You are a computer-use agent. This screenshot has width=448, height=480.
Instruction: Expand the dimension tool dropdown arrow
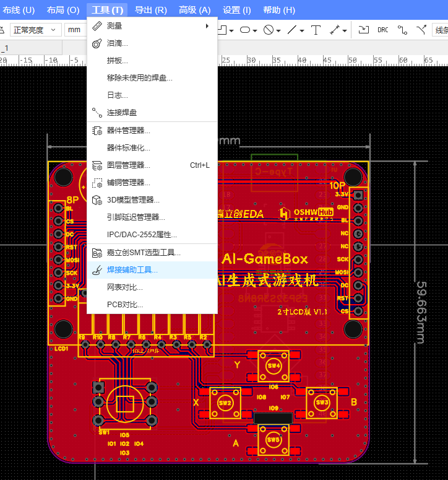(345, 30)
